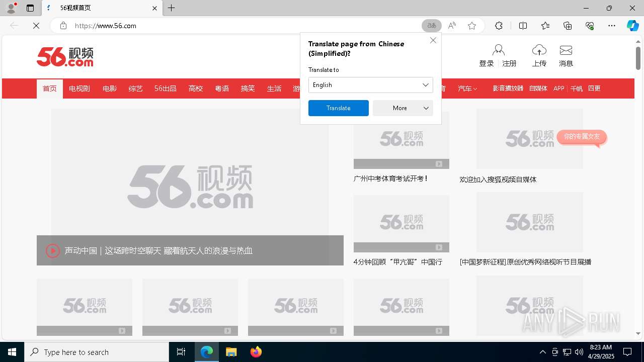Open the Translate to language dropdown
The image size is (644, 362).
pos(371,85)
